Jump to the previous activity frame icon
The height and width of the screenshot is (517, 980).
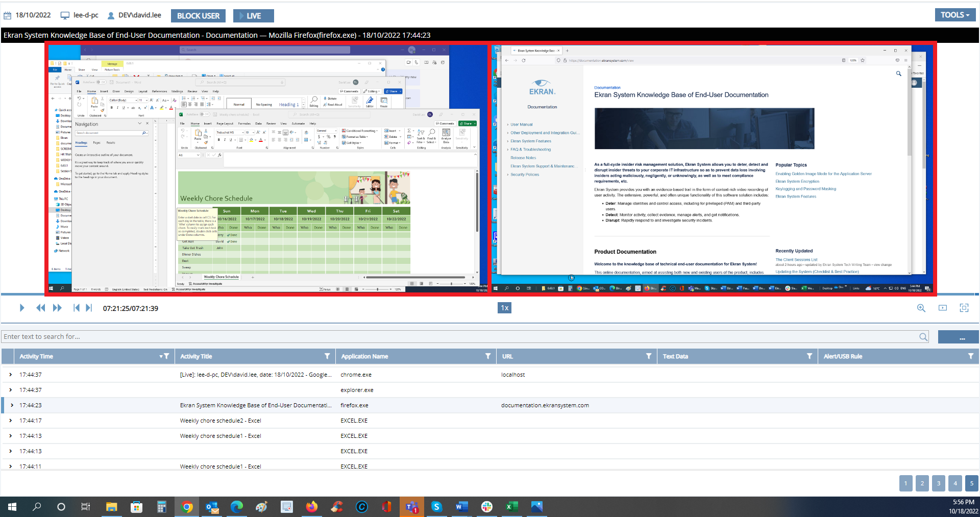click(76, 308)
